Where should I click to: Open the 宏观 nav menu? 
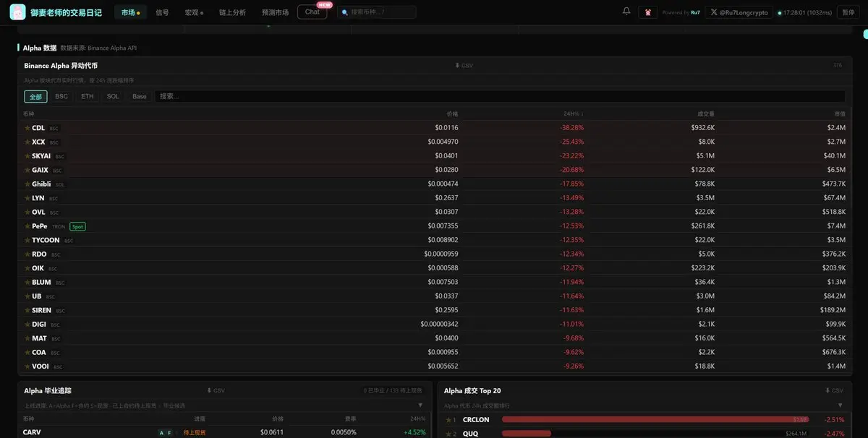click(x=194, y=12)
